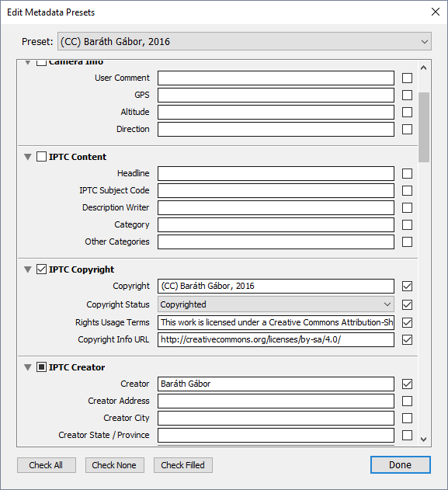Collapse the IPTC Copyright section triangle
The image size is (448, 490).
pos(28,269)
